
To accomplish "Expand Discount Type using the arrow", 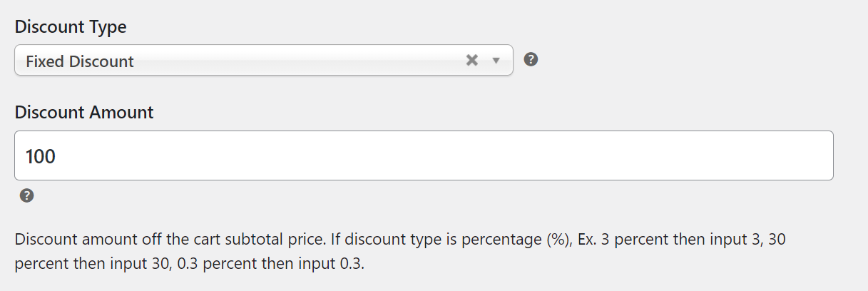I will click(x=496, y=61).
